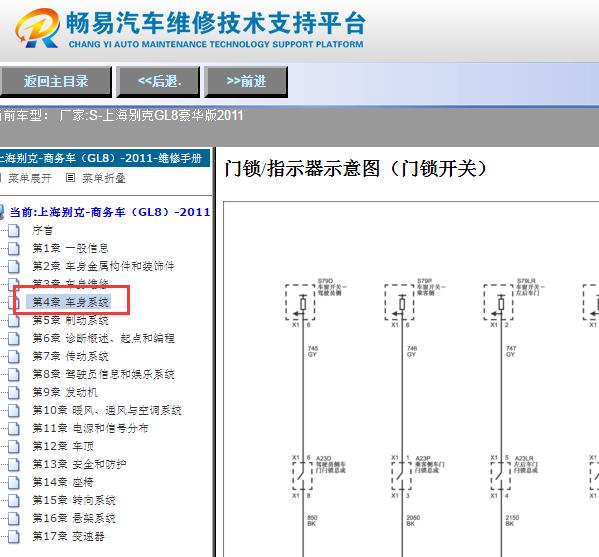Expand the tree via 菜单展开 link
This screenshot has height=557, width=599.
[x=30, y=178]
